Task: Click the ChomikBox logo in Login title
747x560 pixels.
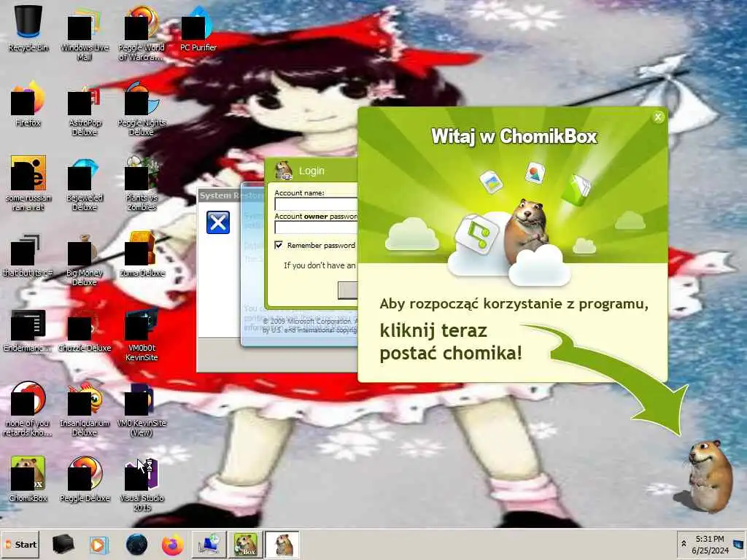Action: pos(284,171)
